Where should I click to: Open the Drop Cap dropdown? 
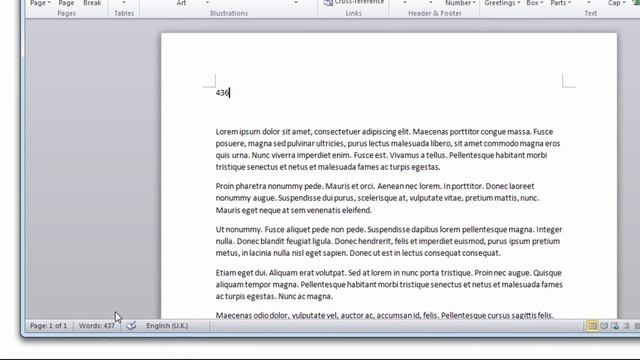[616, 3]
